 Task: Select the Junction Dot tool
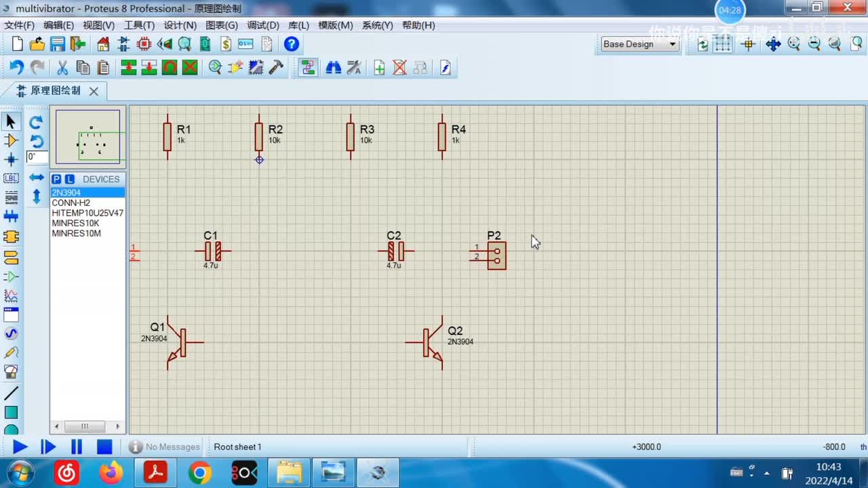click(x=11, y=159)
